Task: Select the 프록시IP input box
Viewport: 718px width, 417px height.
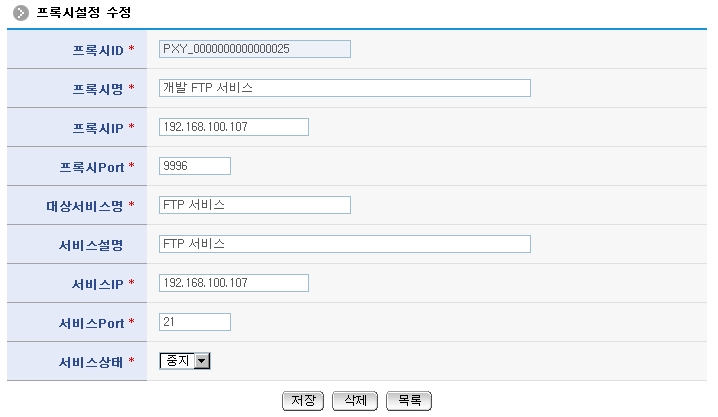Action: [x=234, y=127]
